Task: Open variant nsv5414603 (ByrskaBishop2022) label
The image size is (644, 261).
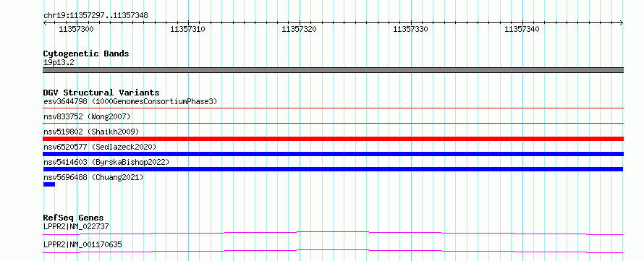Action: point(106,162)
